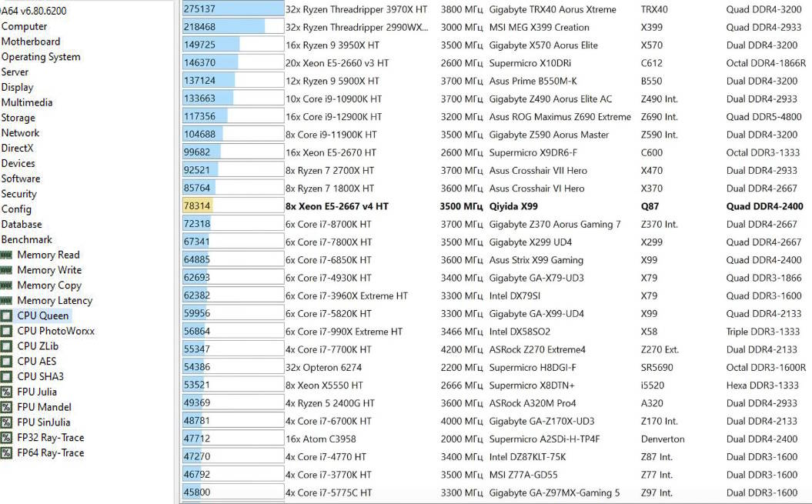The height and width of the screenshot is (504, 812).
Task: Open the DirectX section
Action: pos(17,149)
